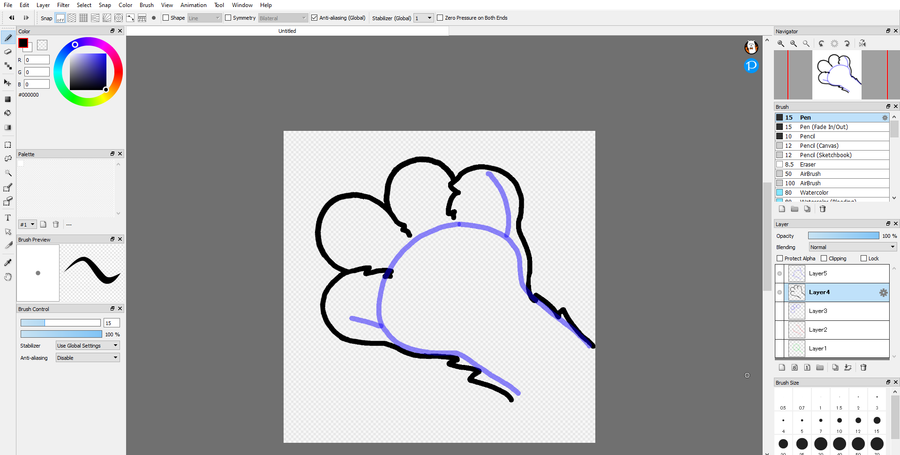Select Watercolor brush in list
900x455 pixels.
click(832, 193)
